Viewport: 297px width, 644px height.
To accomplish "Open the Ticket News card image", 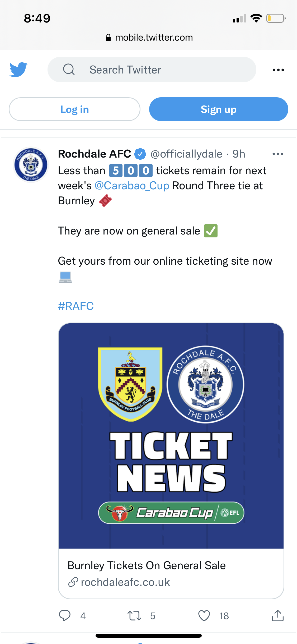I will [x=171, y=436].
